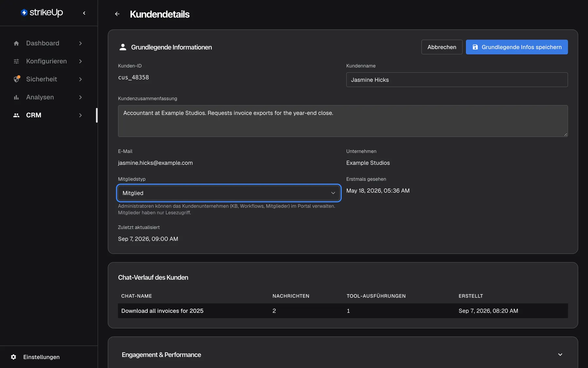Click the strikeUp logo
This screenshot has width=588, height=368.
[x=42, y=12]
